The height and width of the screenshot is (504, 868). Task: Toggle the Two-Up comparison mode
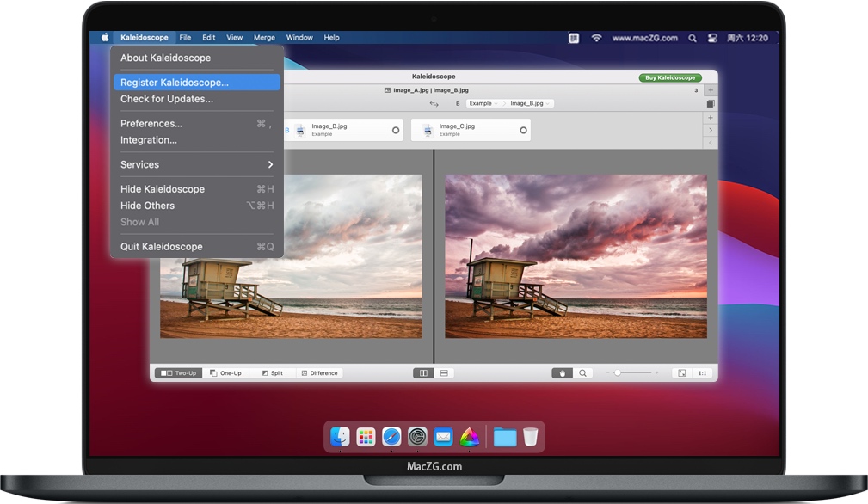pyautogui.click(x=178, y=373)
